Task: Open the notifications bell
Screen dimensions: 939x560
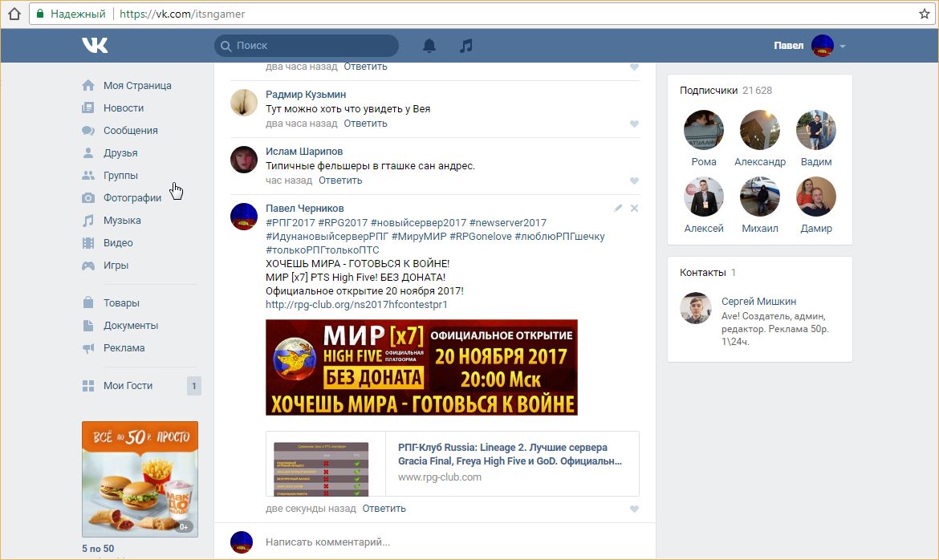Action: coord(429,46)
